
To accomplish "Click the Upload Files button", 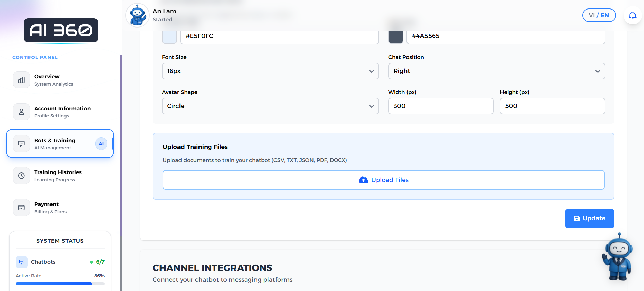I will pos(383,180).
